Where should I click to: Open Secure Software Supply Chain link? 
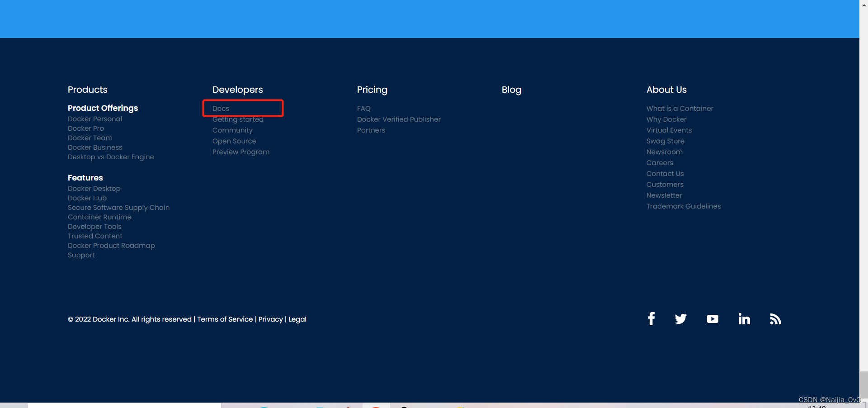118,208
